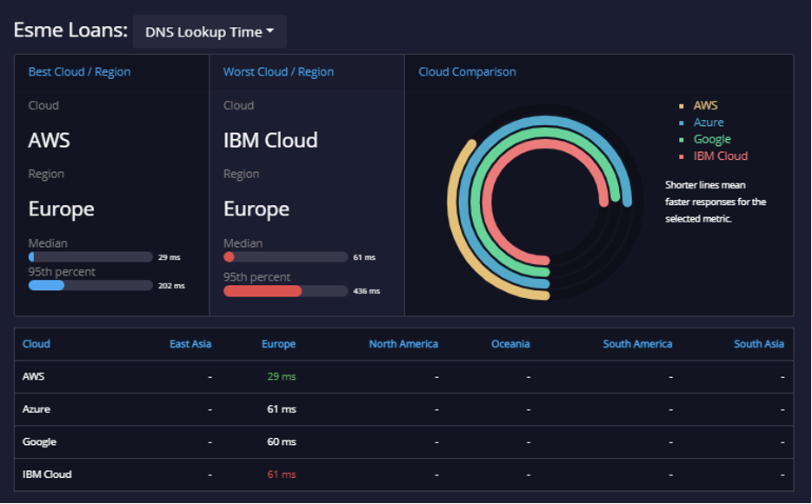Click the IBM Cloud 436 ms percentile bar

(x=285, y=291)
